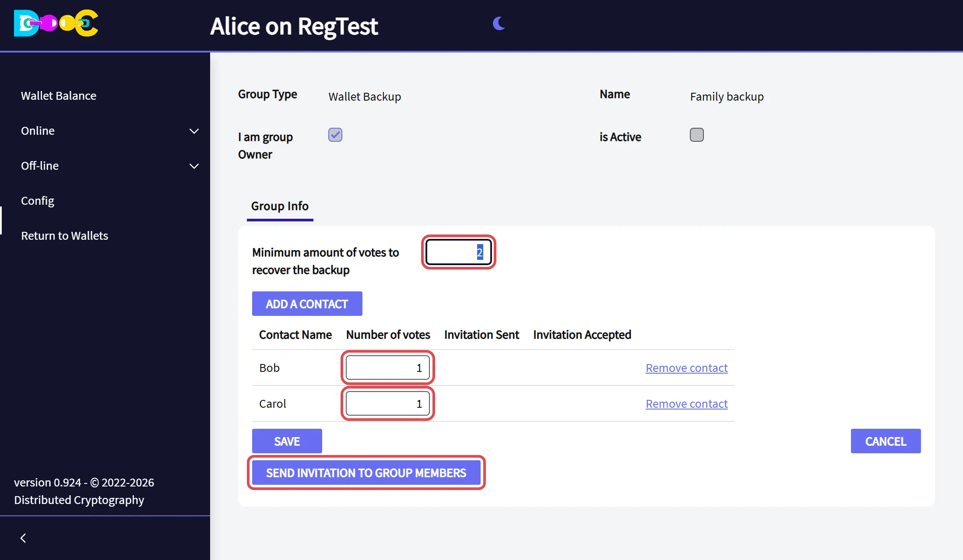Open Wallet Balance in sidebar
Image resolution: width=963 pixels, height=560 pixels.
coord(59,96)
